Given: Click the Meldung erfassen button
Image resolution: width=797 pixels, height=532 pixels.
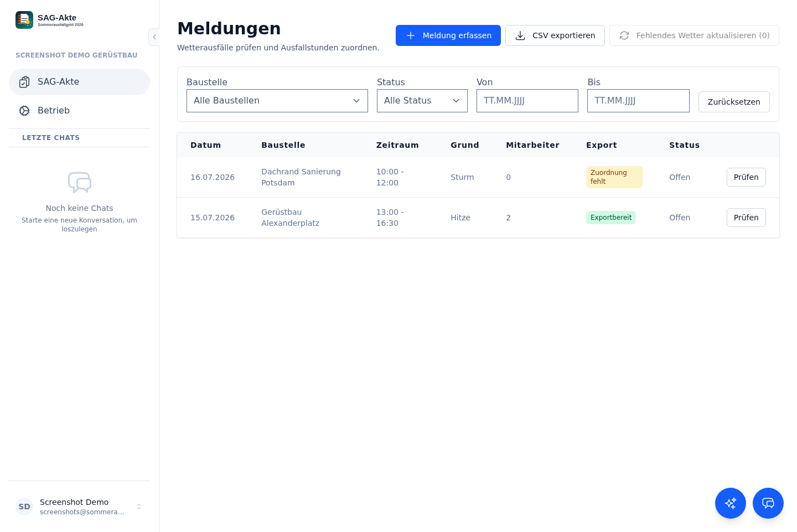Looking at the screenshot, I should 448,35.
